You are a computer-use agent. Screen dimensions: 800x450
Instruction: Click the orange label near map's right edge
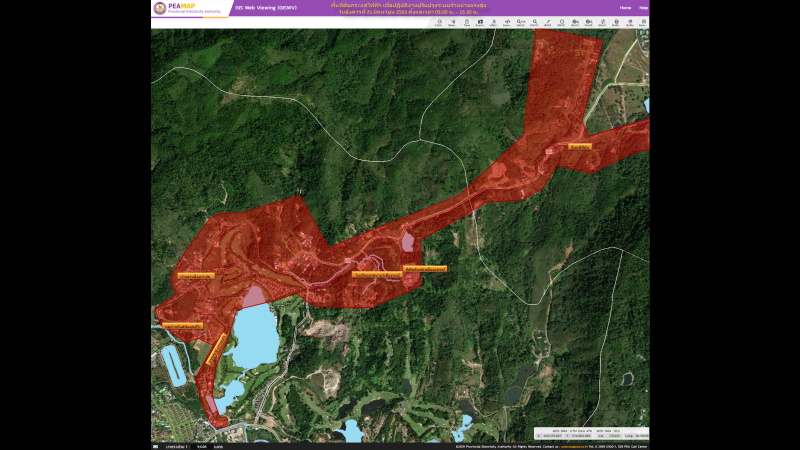pos(580,147)
